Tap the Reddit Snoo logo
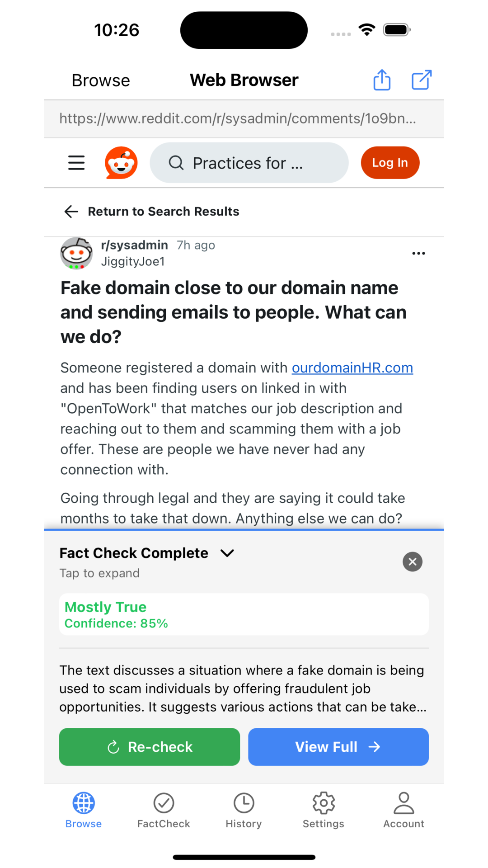 (121, 163)
